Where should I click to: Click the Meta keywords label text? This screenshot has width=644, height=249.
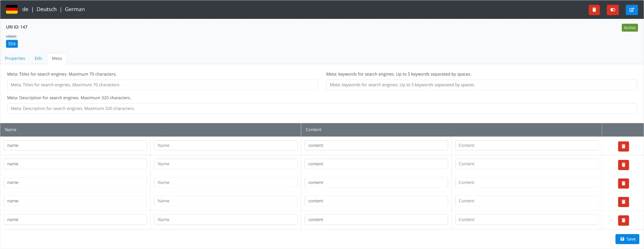(x=399, y=74)
